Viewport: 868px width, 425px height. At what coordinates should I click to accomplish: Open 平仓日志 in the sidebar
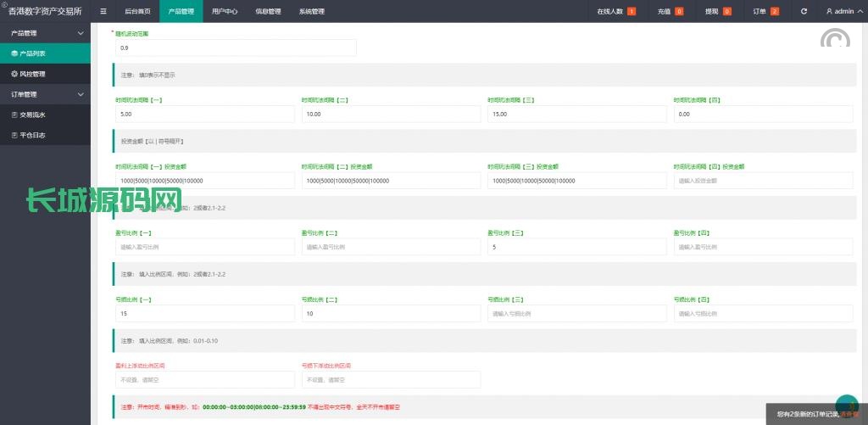pyautogui.click(x=32, y=135)
